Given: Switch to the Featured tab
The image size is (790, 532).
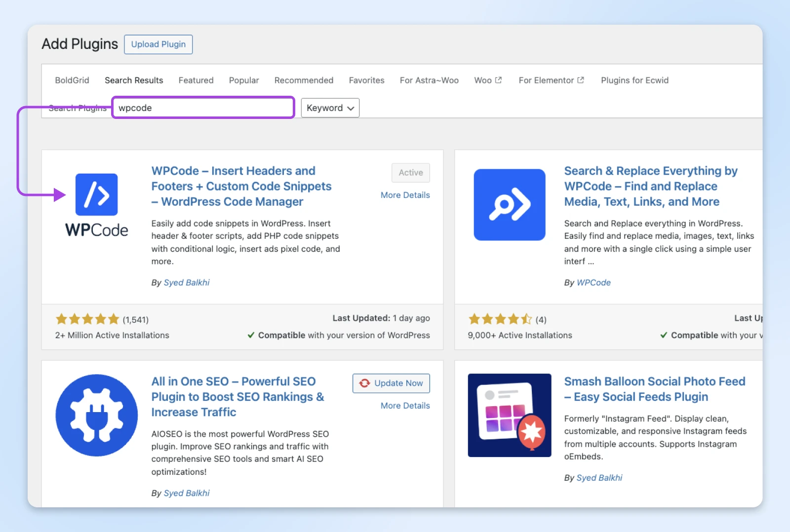Looking at the screenshot, I should [196, 80].
